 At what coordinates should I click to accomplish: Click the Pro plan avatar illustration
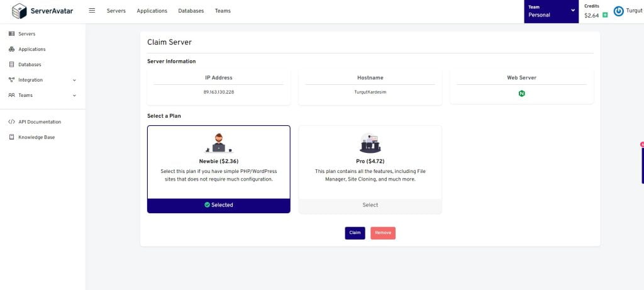(x=370, y=143)
